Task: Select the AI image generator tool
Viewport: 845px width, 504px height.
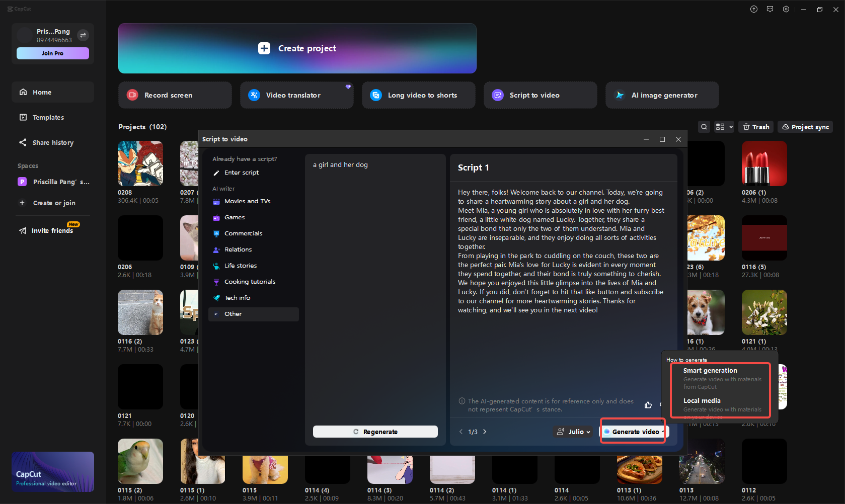Action: [x=662, y=95]
